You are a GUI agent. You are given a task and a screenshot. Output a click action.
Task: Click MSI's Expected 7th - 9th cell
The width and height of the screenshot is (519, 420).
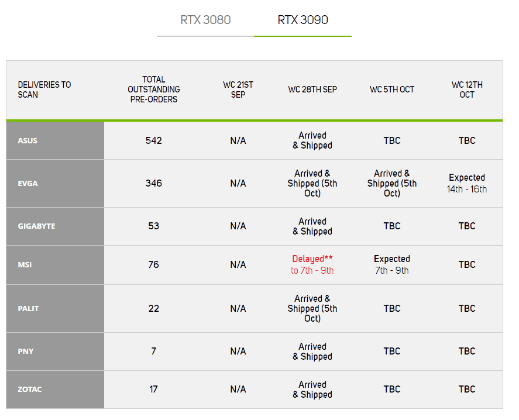click(x=392, y=265)
